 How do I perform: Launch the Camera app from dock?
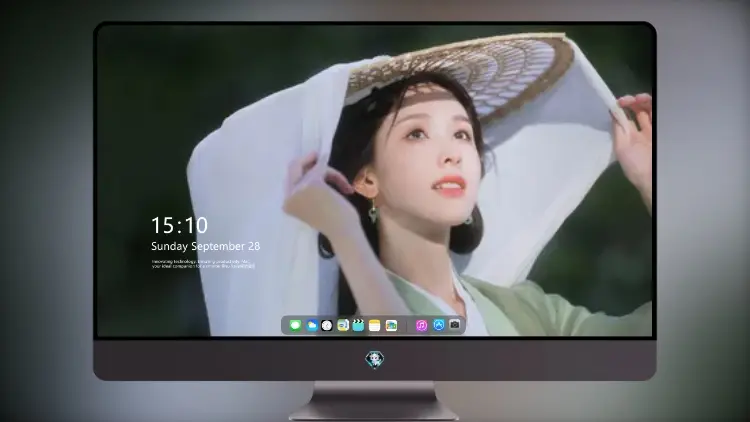(x=454, y=325)
